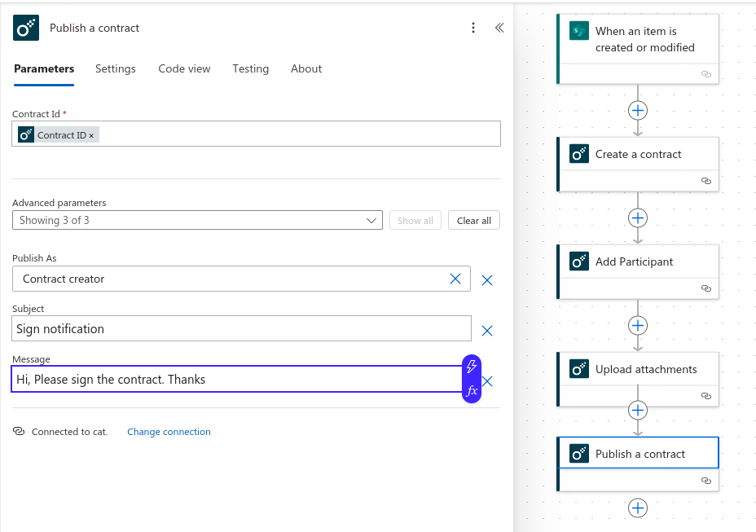Click the Create a contract step icon

[x=579, y=154]
